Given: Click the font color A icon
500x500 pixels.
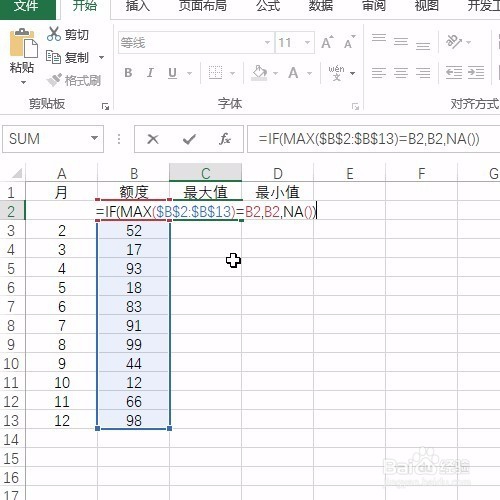Looking at the screenshot, I should [293, 73].
